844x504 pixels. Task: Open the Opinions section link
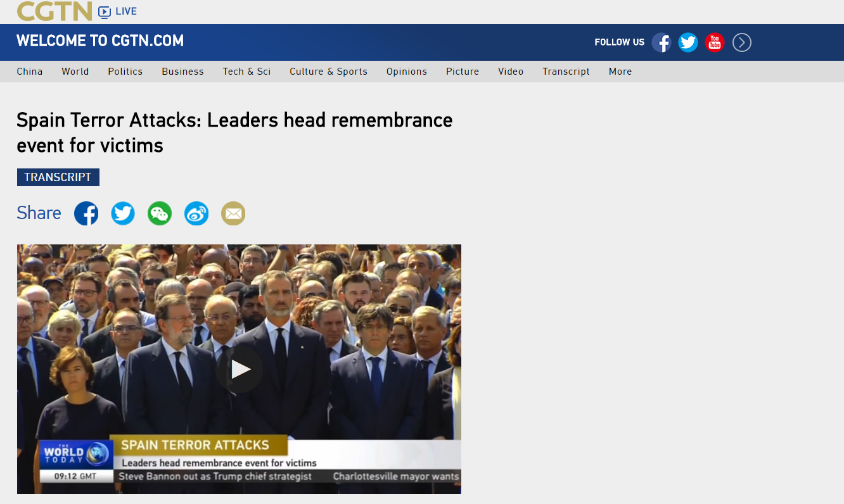coord(407,72)
